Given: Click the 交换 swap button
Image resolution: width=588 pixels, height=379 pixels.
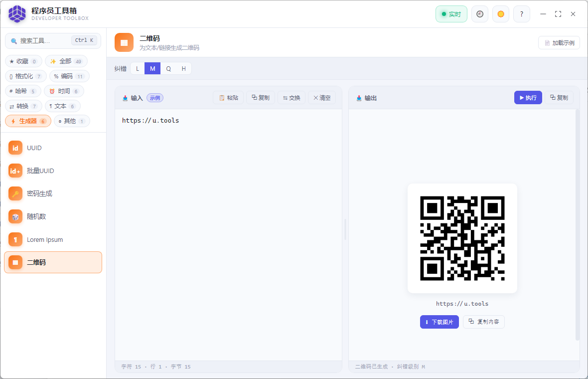Looking at the screenshot, I should pos(292,98).
